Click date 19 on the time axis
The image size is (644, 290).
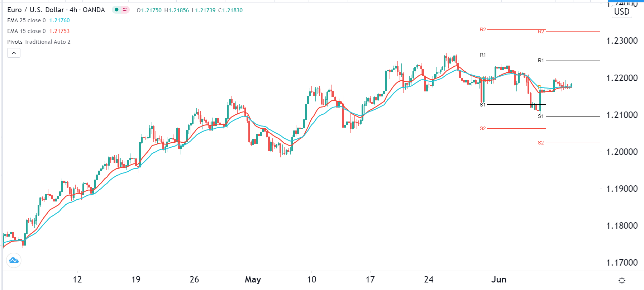tap(136, 280)
